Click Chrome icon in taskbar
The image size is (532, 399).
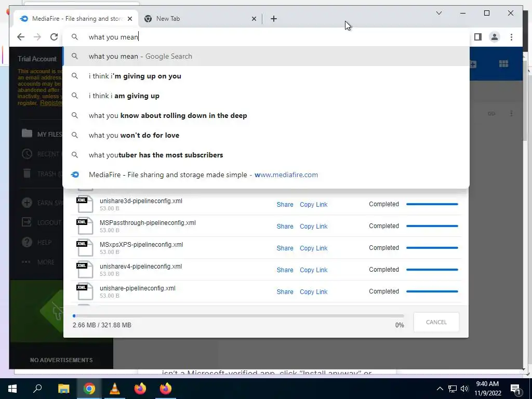(x=89, y=389)
